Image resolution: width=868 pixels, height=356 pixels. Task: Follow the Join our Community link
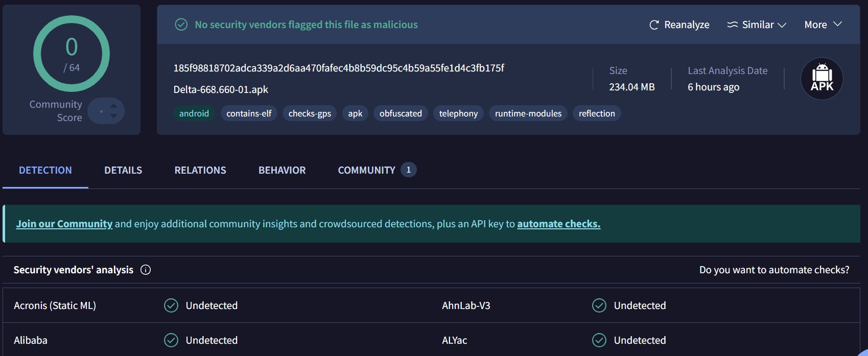tap(64, 224)
